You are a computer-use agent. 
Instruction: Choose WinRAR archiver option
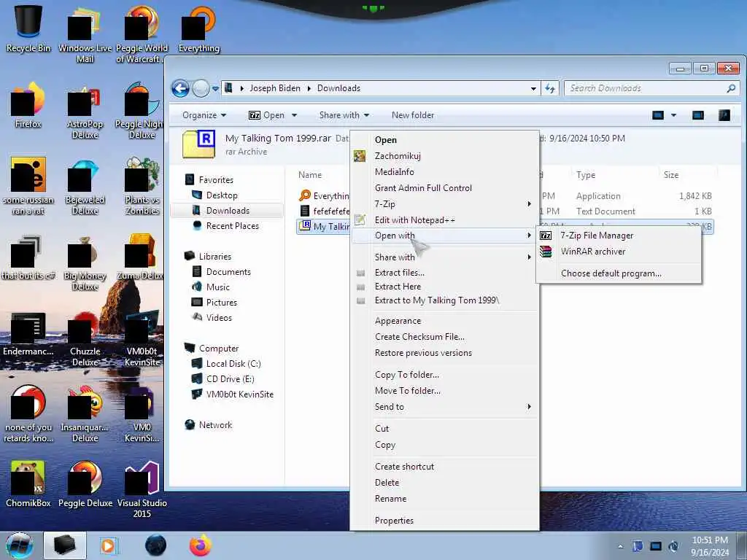click(x=619, y=252)
